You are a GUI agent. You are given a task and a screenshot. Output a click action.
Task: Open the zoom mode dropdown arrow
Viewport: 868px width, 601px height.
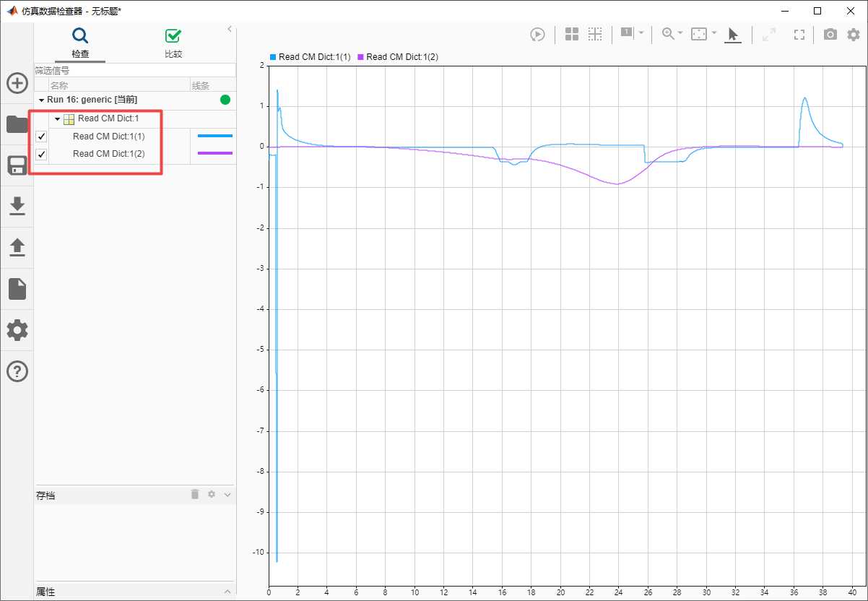680,33
